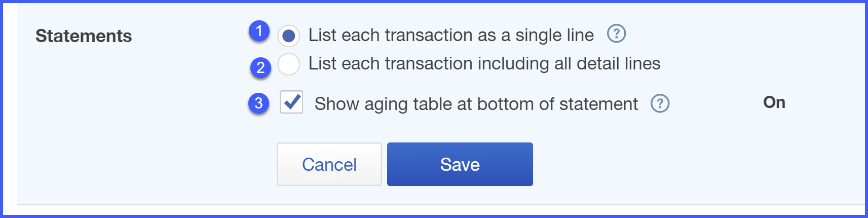Image resolution: width=868 pixels, height=218 pixels.
Task: Click the checkmark inside aging table box
Action: (292, 101)
